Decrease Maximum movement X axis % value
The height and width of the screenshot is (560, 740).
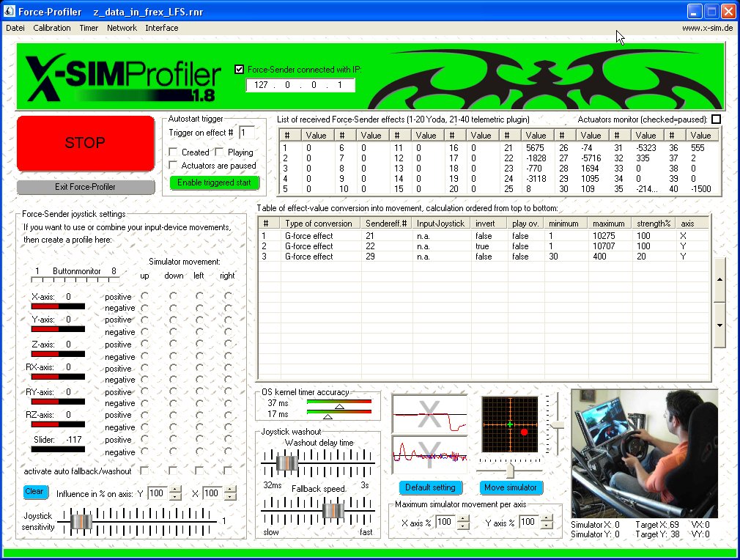click(x=464, y=525)
